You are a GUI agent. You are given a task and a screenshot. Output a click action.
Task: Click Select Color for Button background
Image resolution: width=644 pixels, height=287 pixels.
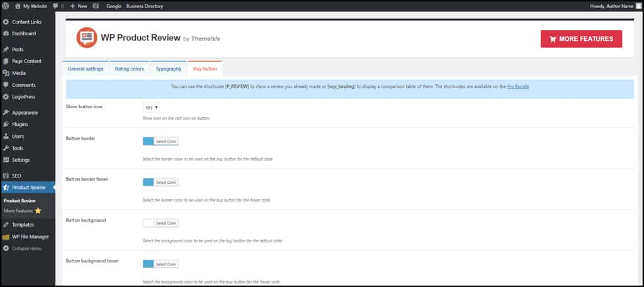point(166,223)
